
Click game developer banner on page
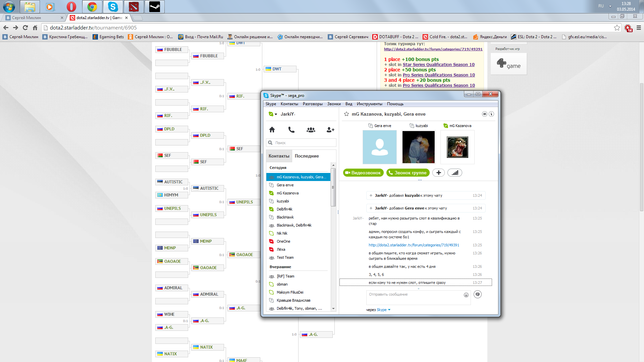click(508, 64)
